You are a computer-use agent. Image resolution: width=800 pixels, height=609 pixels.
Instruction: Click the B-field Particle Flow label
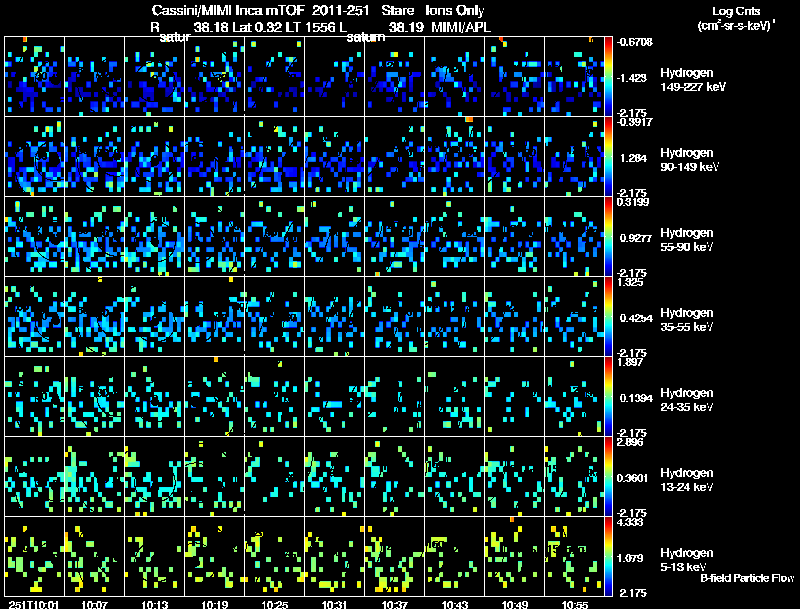[x=746, y=578]
